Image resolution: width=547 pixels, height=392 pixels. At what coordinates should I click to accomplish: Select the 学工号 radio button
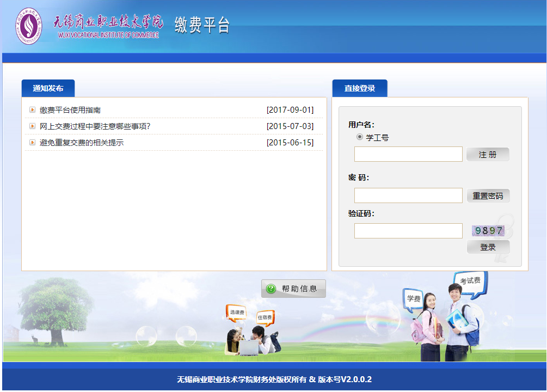point(360,137)
